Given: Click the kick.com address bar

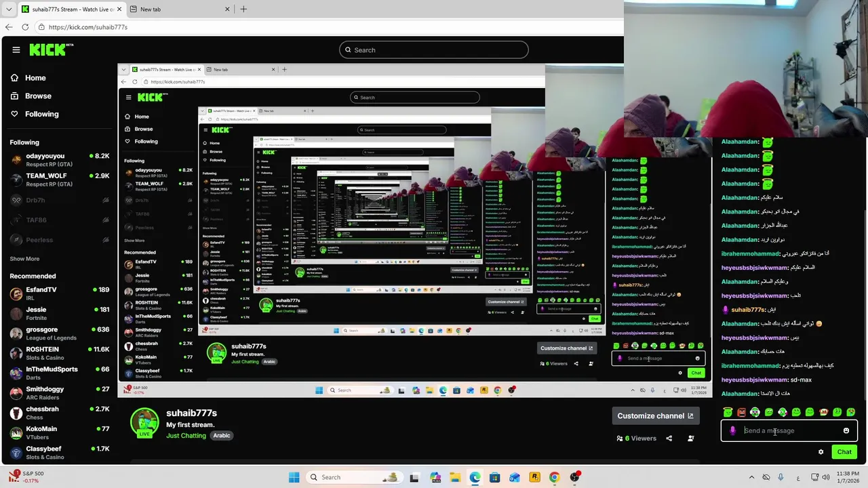Looking at the screenshot, I should (329, 27).
